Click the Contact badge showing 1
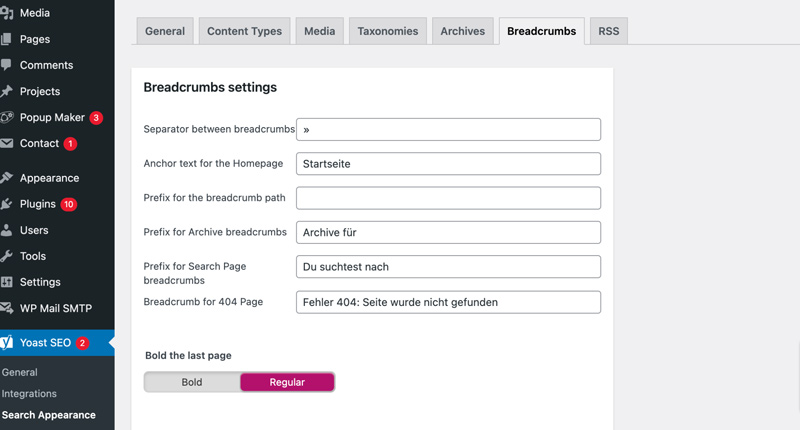The width and height of the screenshot is (800, 430). 70,144
